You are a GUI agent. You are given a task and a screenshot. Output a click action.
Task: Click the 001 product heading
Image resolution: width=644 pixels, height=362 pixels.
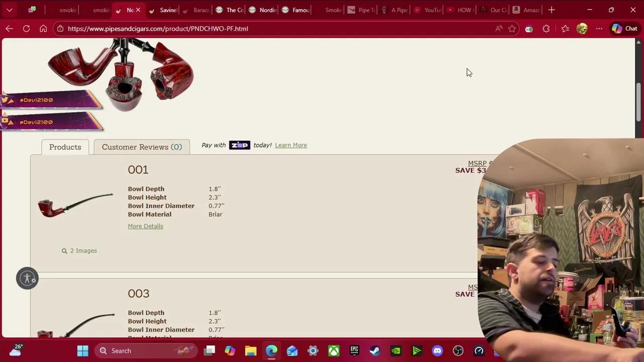click(138, 169)
